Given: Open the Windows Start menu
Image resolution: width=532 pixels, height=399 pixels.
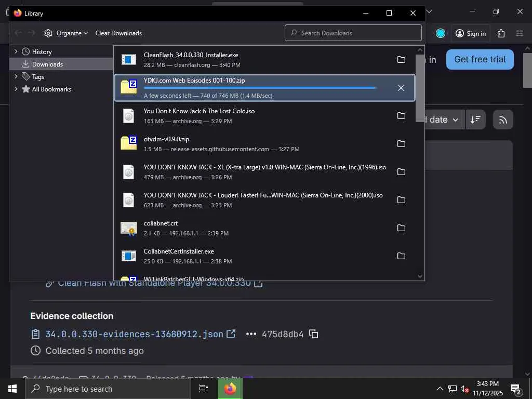Looking at the screenshot, I should pos(12,389).
